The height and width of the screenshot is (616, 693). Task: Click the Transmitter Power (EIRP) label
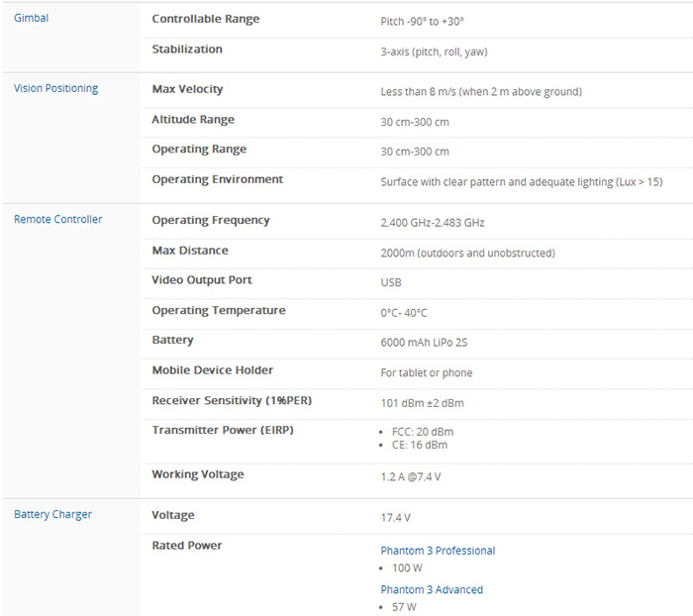[x=222, y=430]
